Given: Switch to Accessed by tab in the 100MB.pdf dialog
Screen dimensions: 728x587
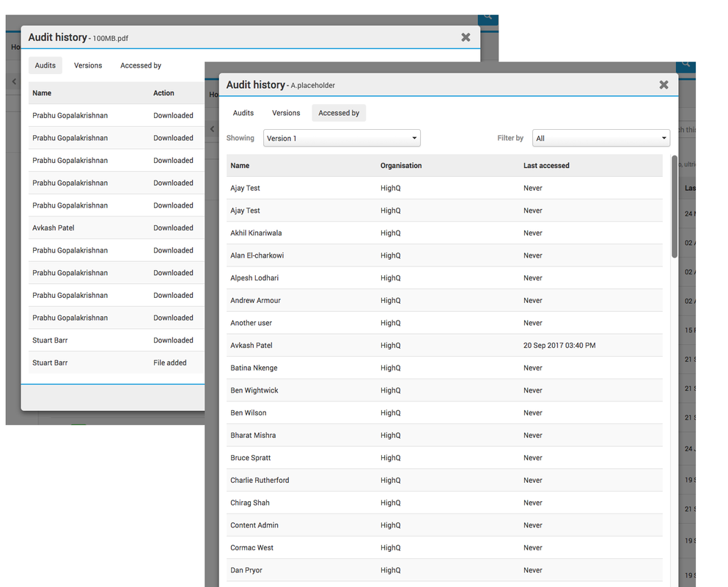Looking at the screenshot, I should (x=141, y=65).
